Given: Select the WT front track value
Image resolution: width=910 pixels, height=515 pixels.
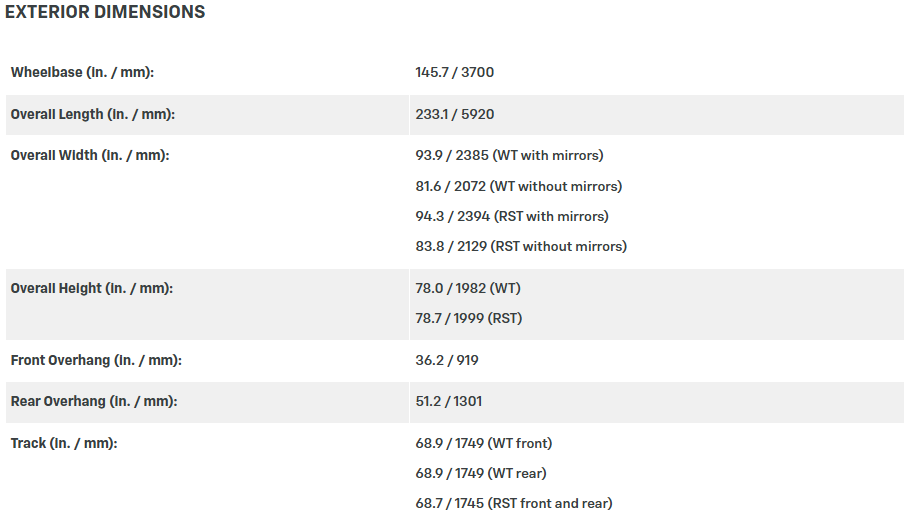Looking at the screenshot, I should click(x=483, y=443).
